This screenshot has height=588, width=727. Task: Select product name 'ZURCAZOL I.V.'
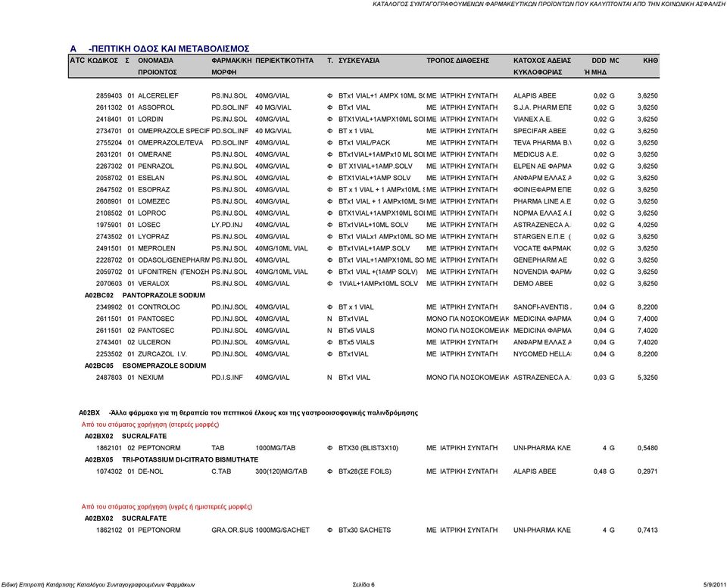(x=162, y=354)
